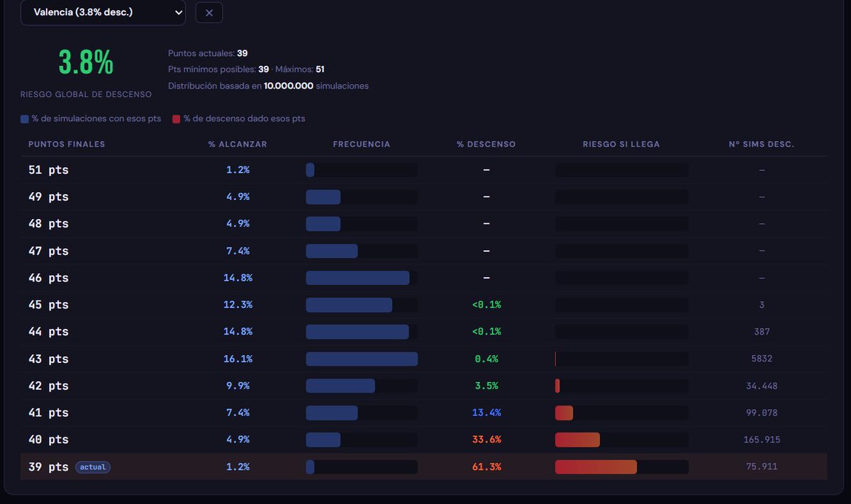Select the 45 pts row label
The width and height of the screenshot is (851, 504).
tap(48, 305)
